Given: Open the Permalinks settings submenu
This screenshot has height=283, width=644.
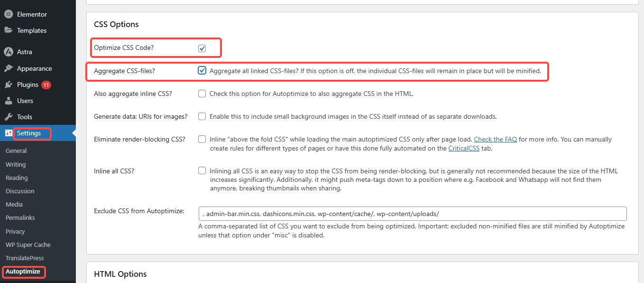Looking at the screenshot, I should pos(20,217).
